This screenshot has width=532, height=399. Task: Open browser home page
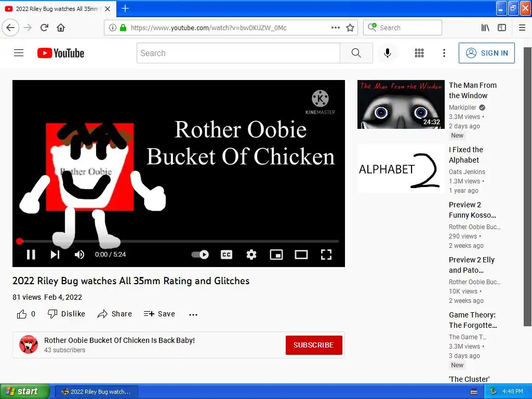(x=61, y=28)
